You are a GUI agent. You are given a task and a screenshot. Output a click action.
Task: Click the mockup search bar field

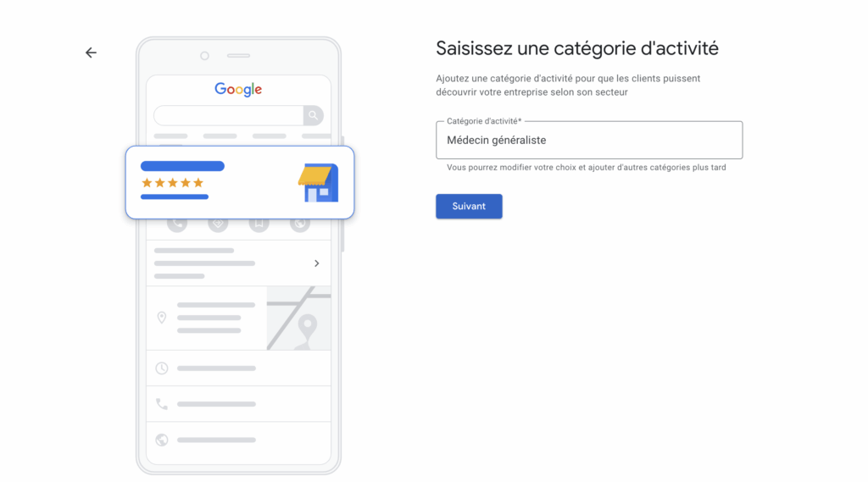(x=229, y=115)
